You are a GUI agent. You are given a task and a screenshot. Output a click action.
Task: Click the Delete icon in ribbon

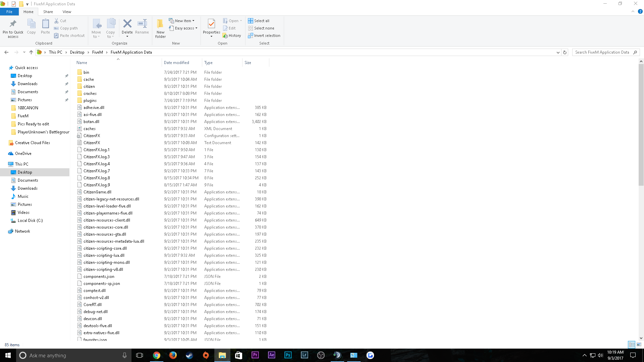[127, 24]
